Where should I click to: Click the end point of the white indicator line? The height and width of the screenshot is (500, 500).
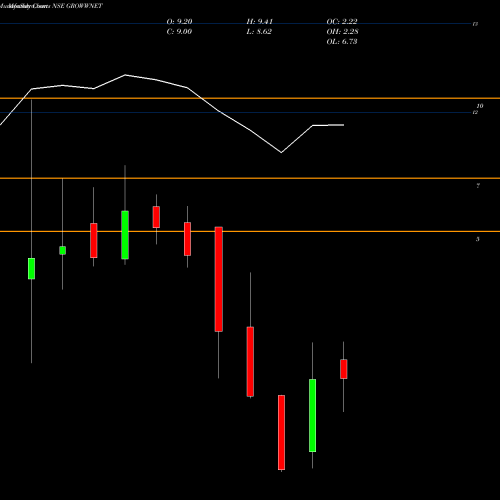343,125
